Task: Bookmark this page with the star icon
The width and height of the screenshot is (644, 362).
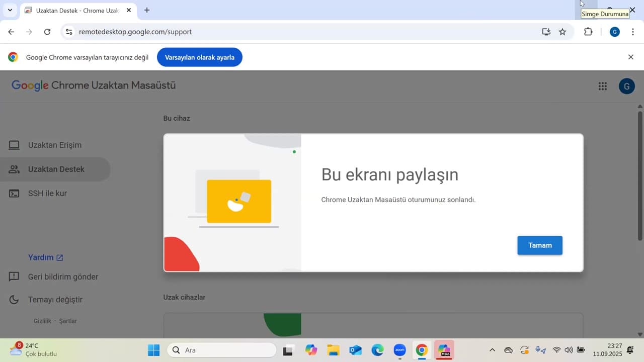Action: coord(562,32)
